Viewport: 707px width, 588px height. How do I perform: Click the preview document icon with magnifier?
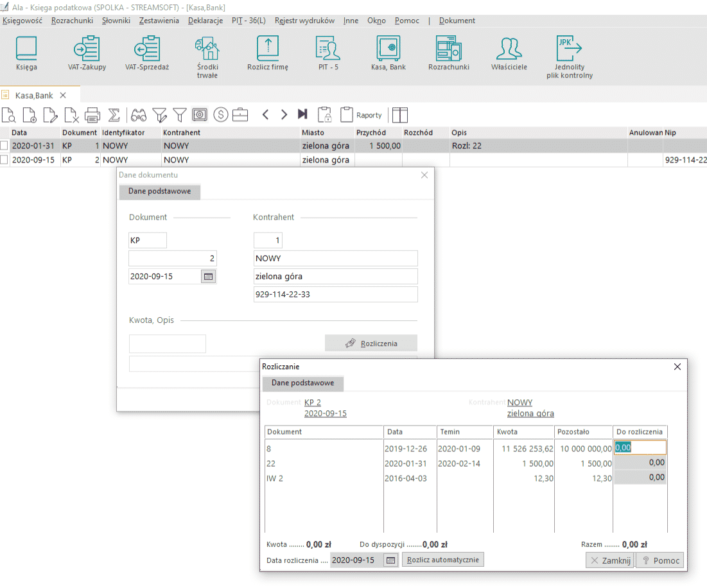[x=9, y=115]
